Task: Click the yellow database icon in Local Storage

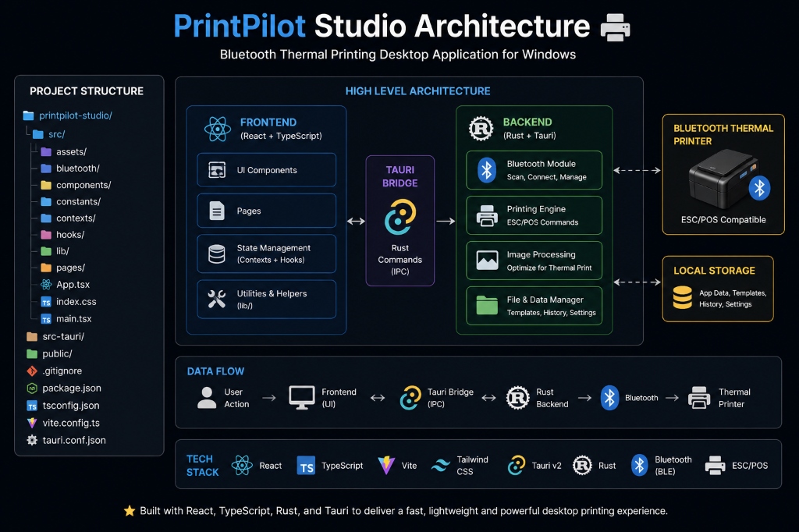Action: coord(682,298)
